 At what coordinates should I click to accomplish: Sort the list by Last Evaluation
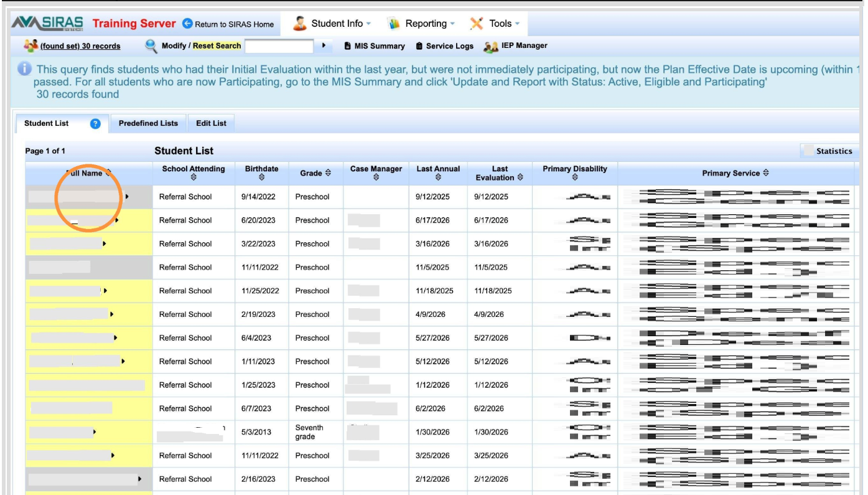520,177
